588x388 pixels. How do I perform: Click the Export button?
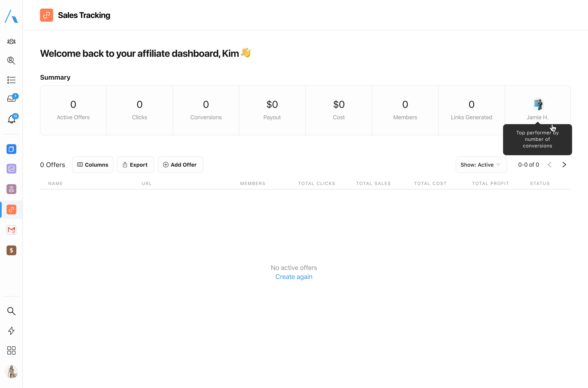[135, 165]
